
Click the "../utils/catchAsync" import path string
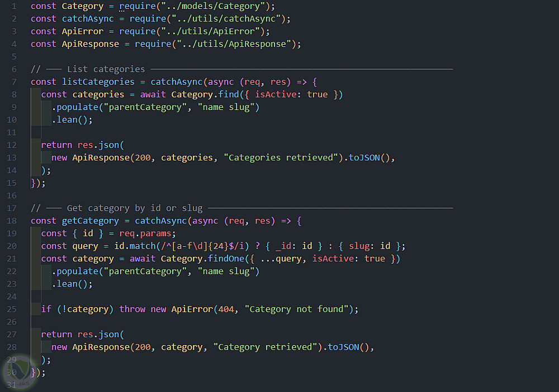coord(226,19)
